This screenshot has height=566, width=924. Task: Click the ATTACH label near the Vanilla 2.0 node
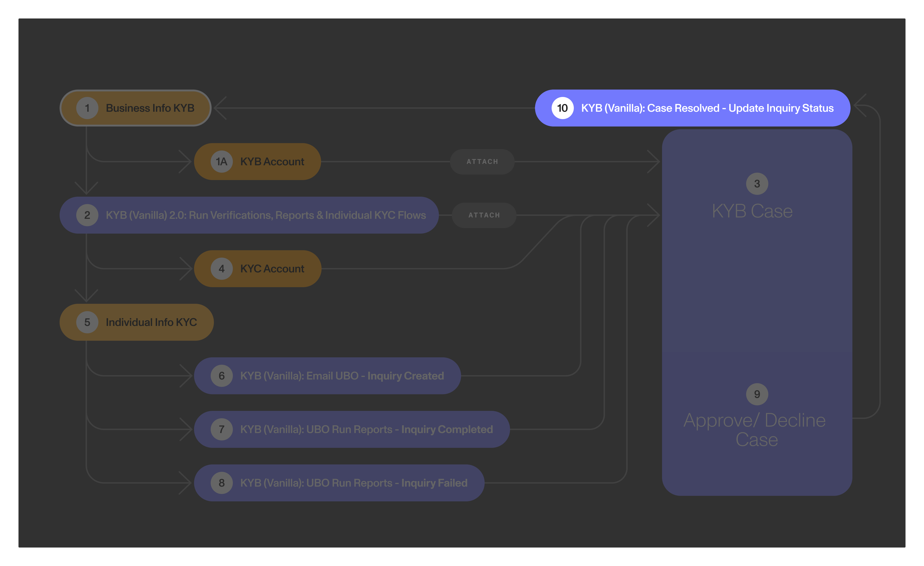click(x=484, y=215)
